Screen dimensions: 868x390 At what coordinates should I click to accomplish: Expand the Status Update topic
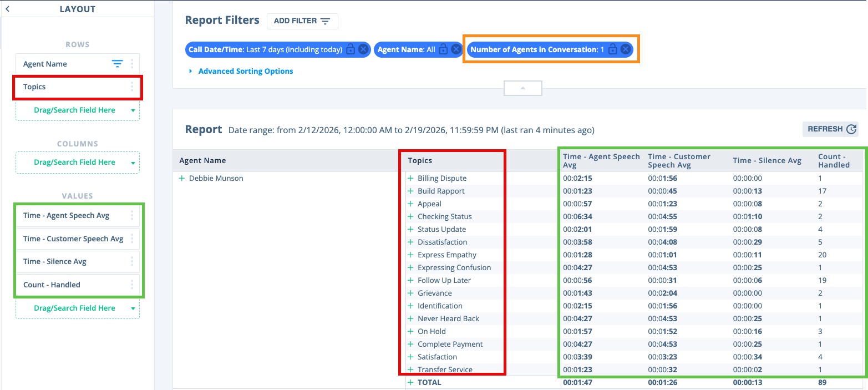click(x=411, y=230)
